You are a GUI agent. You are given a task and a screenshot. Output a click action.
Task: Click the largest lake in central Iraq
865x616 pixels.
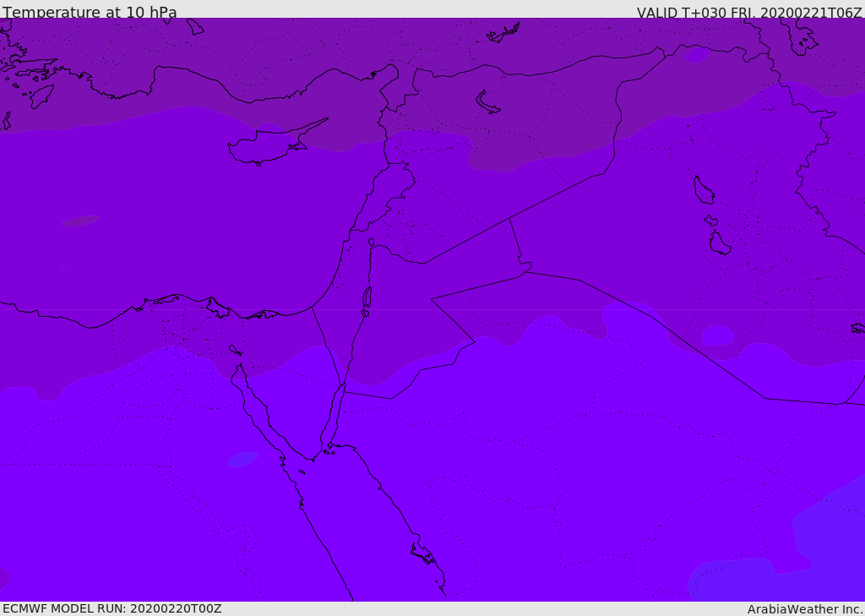click(703, 190)
